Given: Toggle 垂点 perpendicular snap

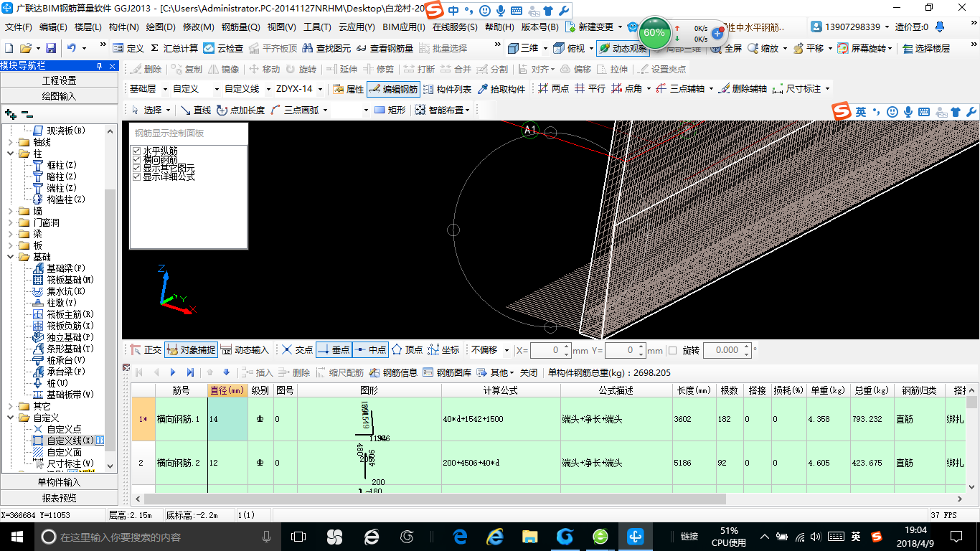Looking at the screenshot, I should (333, 350).
